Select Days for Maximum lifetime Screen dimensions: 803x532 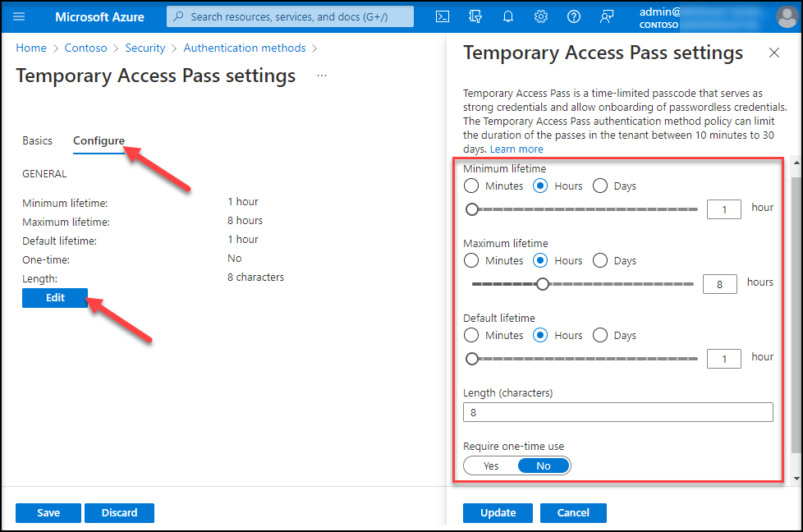click(x=600, y=261)
